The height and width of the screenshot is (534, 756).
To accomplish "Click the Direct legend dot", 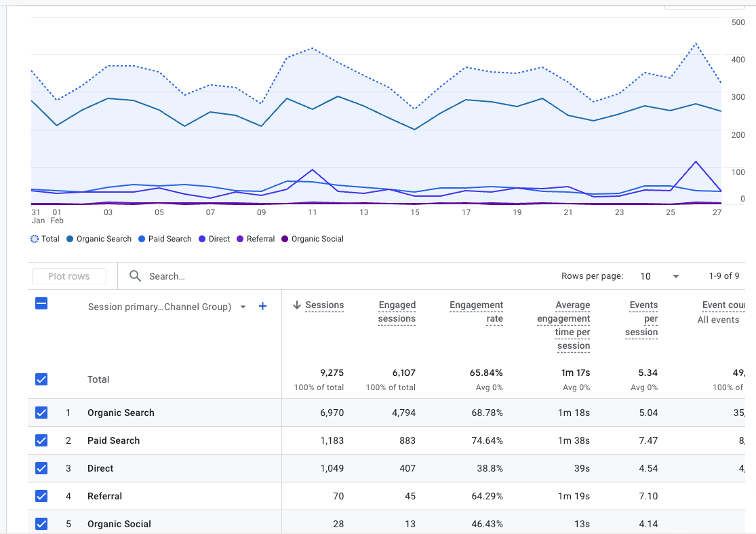I will click(202, 239).
